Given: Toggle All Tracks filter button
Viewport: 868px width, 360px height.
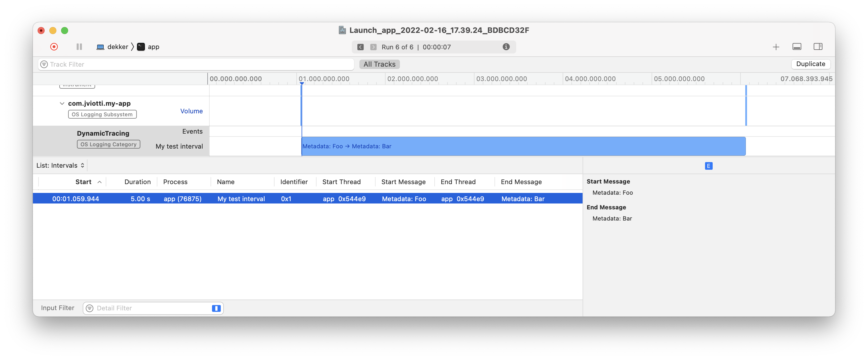Looking at the screenshot, I should [x=379, y=64].
